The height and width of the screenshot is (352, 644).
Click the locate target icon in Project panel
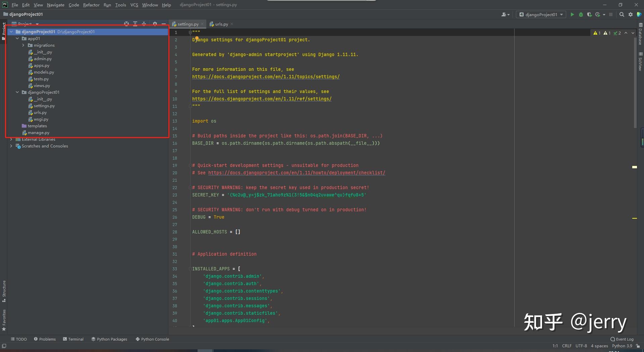coord(126,24)
